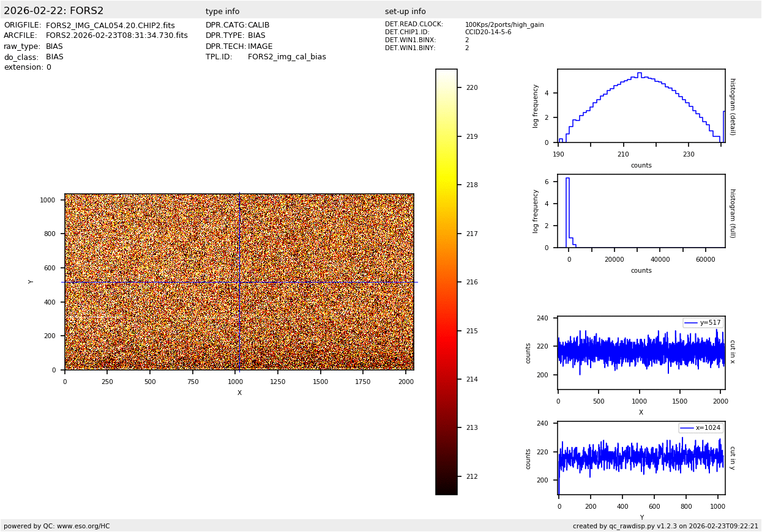Click the CCID20-14-5-6 chip ID value
Viewport: 762px width, 532px height.
[488, 32]
